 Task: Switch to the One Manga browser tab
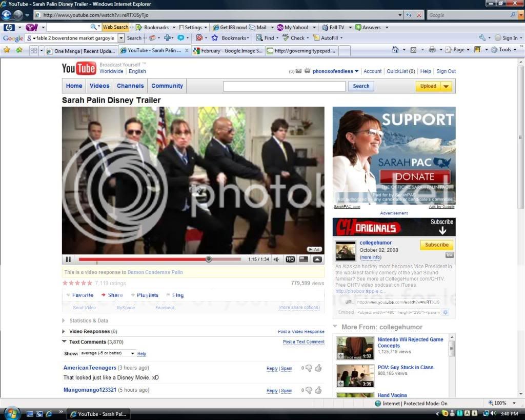pos(81,51)
